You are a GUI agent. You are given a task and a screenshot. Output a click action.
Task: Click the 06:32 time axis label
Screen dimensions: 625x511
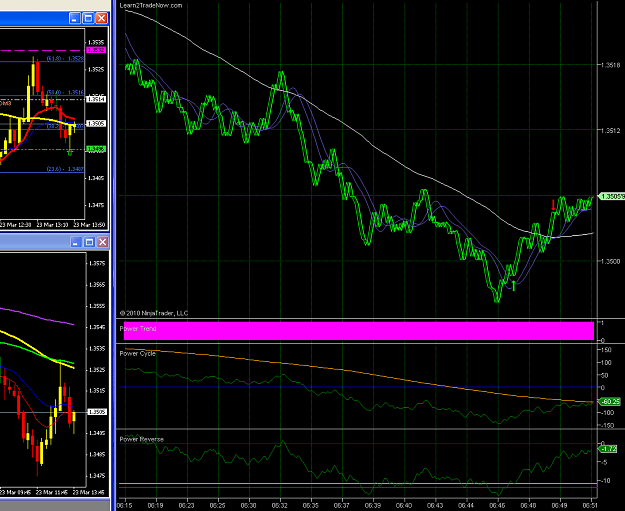[280, 505]
